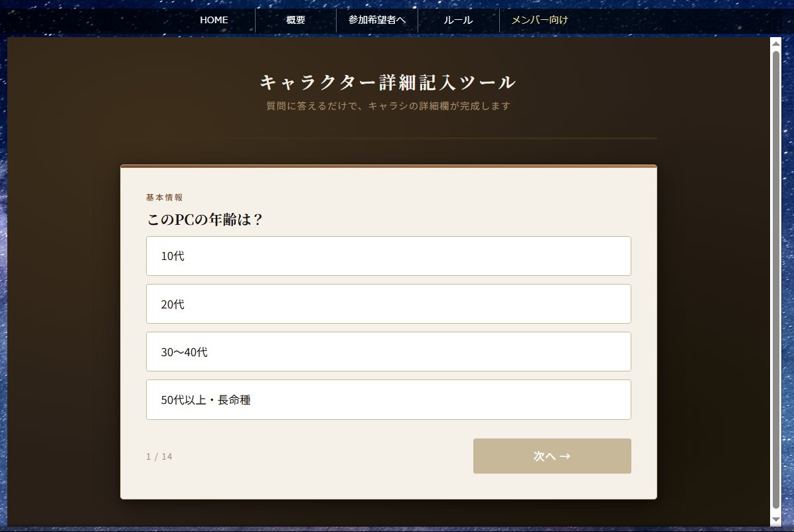Image resolution: width=794 pixels, height=532 pixels.
Task: Click the キャラクター詳細記入ツール title
Action: pos(388,82)
